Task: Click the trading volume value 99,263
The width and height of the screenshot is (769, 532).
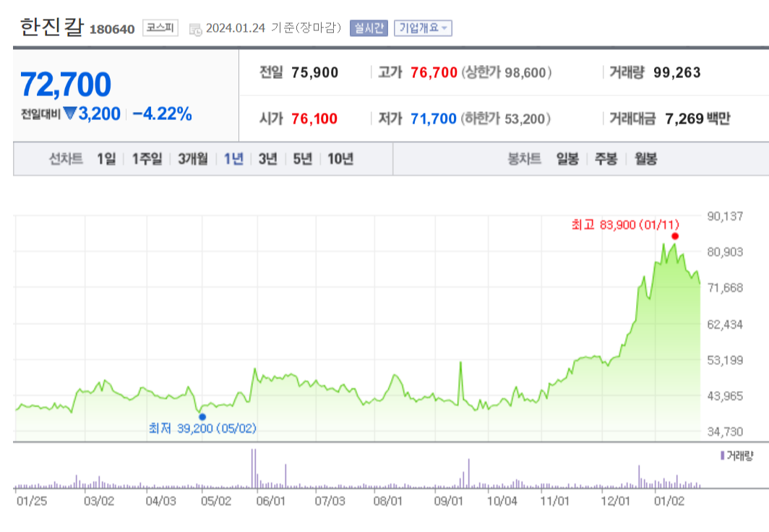Action: (x=676, y=72)
